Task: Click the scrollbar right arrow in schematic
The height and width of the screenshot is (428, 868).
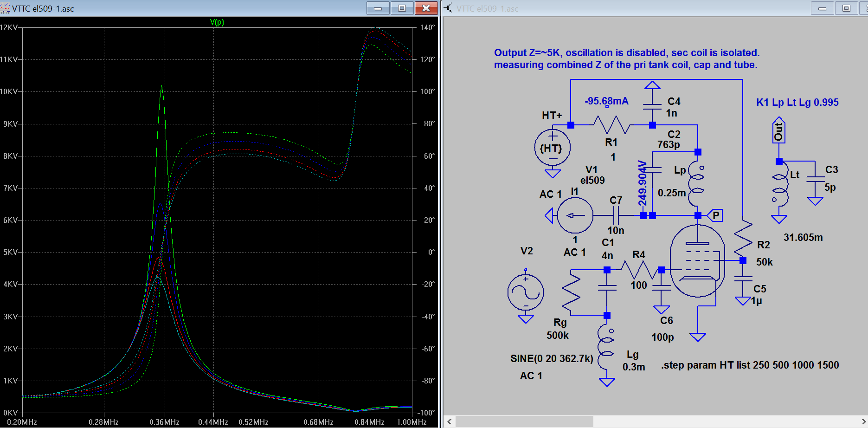Action: coord(864,422)
